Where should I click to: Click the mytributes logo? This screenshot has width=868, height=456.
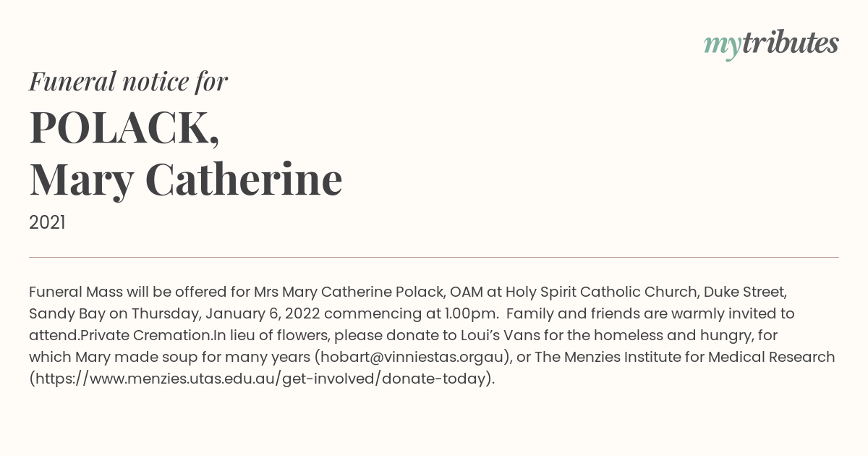tap(771, 44)
